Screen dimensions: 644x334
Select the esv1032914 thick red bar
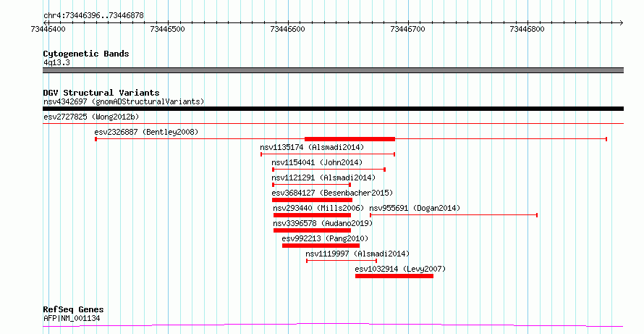(394, 276)
